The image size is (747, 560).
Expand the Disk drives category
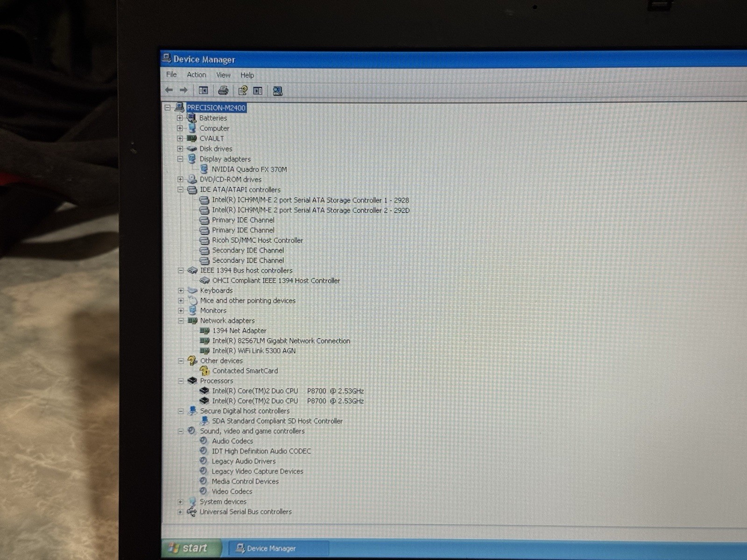click(180, 148)
